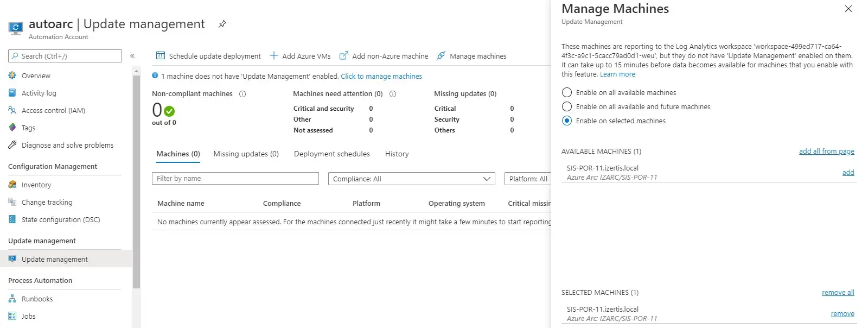The width and height of the screenshot is (868, 328).
Task: Click the Manage machines toolbar icon
Action: tap(441, 55)
